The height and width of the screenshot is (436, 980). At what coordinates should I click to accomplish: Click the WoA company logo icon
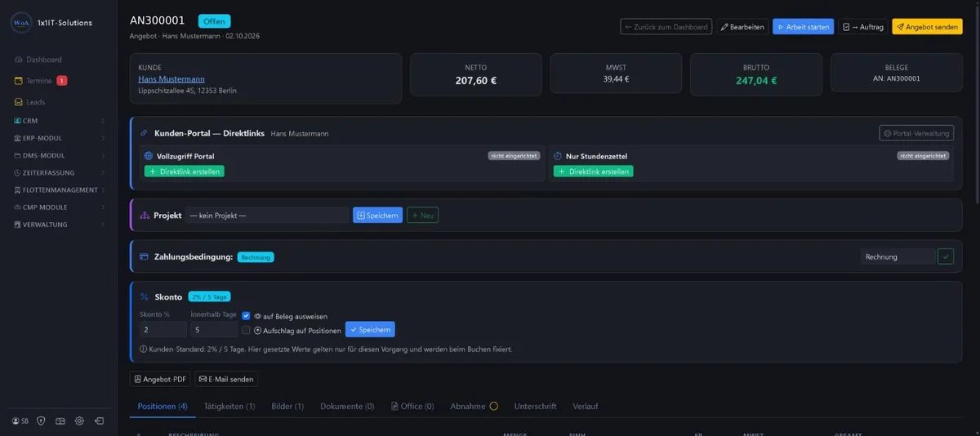tap(21, 23)
